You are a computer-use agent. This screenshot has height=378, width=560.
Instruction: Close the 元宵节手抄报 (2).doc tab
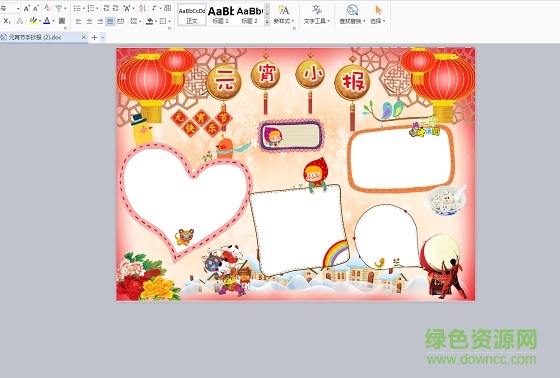pyautogui.click(x=84, y=37)
